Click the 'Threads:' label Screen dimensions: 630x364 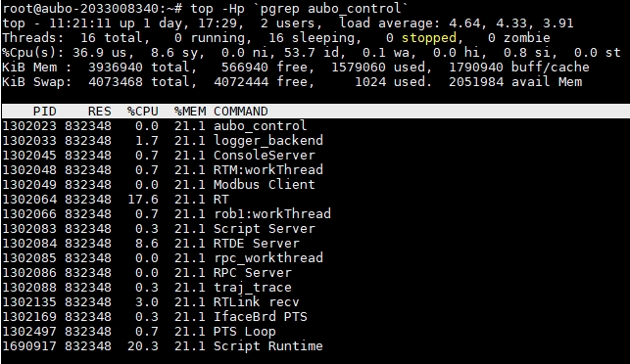pos(33,38)
